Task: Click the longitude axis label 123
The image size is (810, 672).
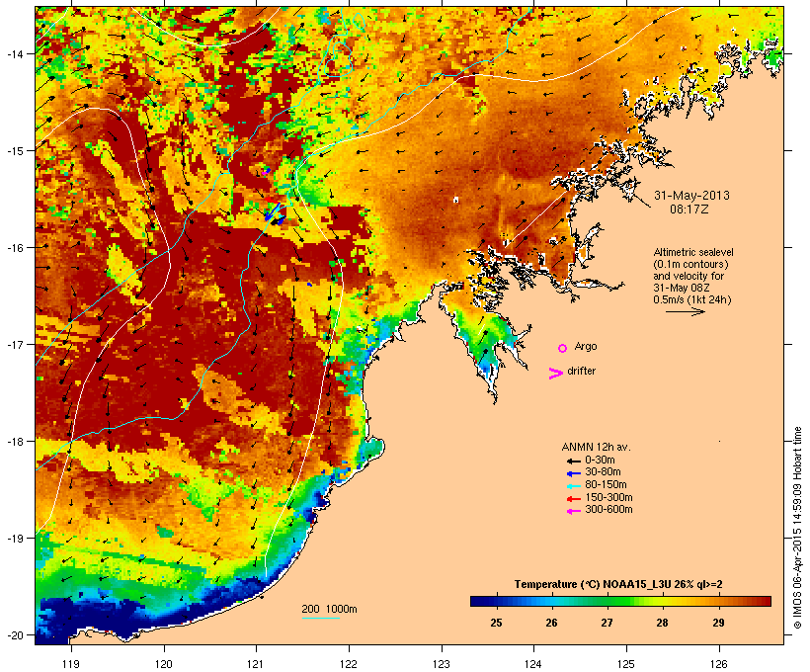Action: (x=442, y=664)
